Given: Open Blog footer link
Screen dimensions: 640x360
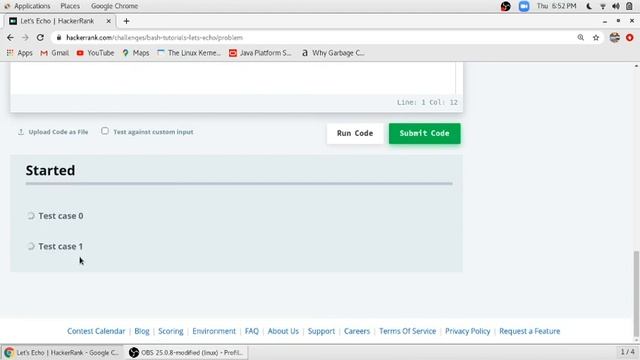Looking at the screenshot, I should coord(142,331).
